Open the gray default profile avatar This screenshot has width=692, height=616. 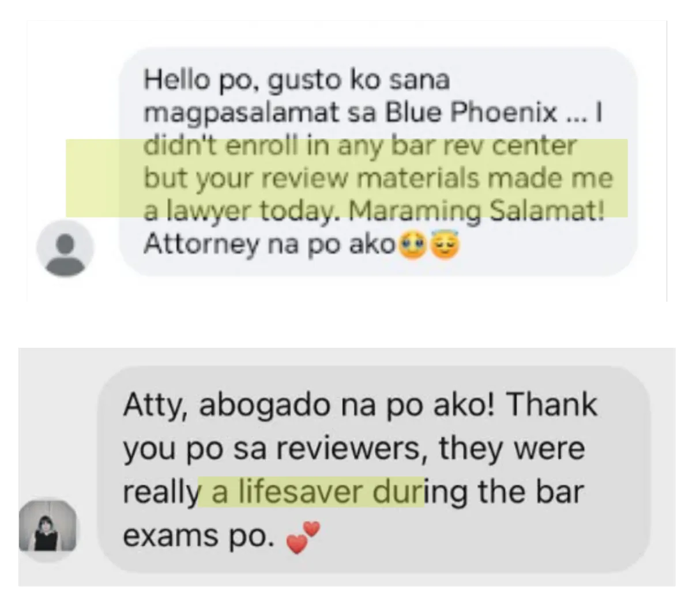point(65,249)
